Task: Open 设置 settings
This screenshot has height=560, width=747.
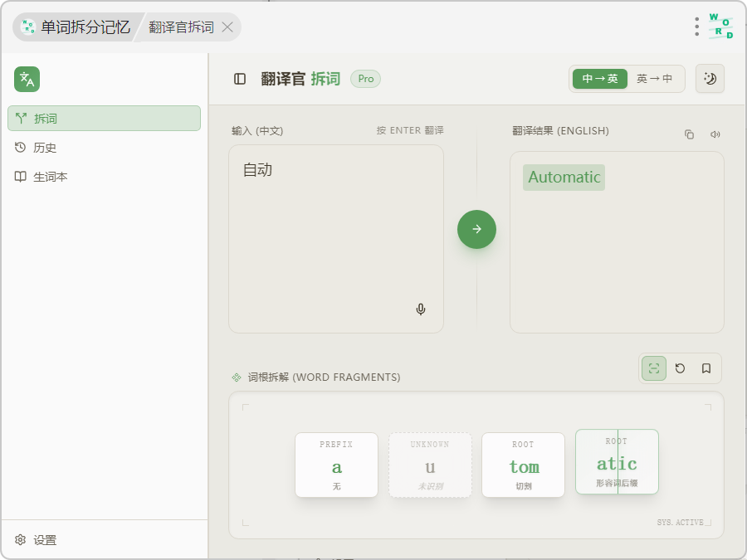Action: (45, 540)
